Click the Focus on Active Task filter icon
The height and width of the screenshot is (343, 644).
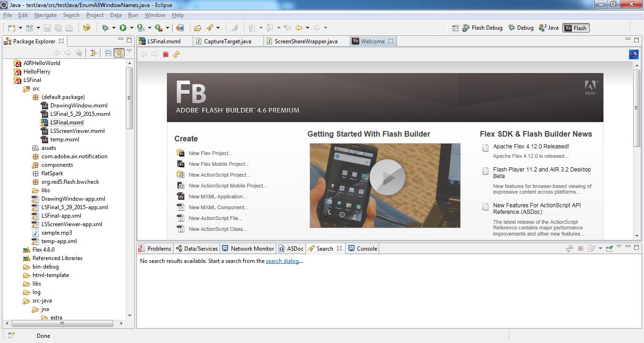tap(93, 53)
